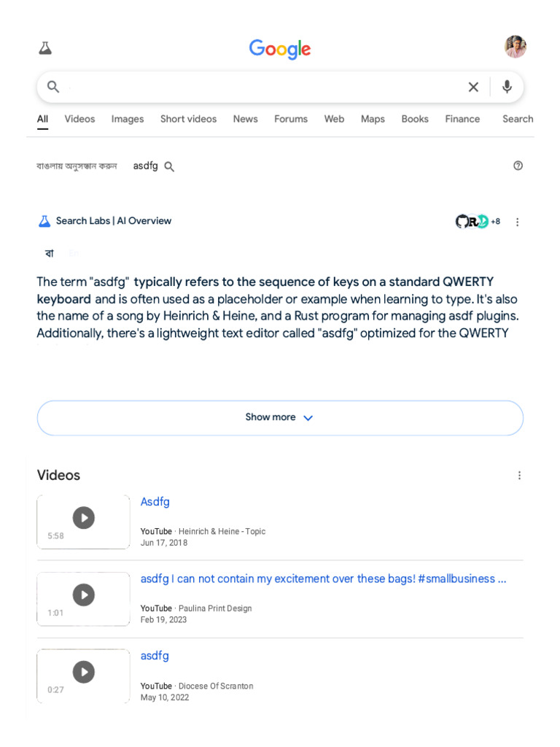Start voice search with microphone icon
This screenshot has width=560, height=747.
pyautogui.click(x=507, y=88)
